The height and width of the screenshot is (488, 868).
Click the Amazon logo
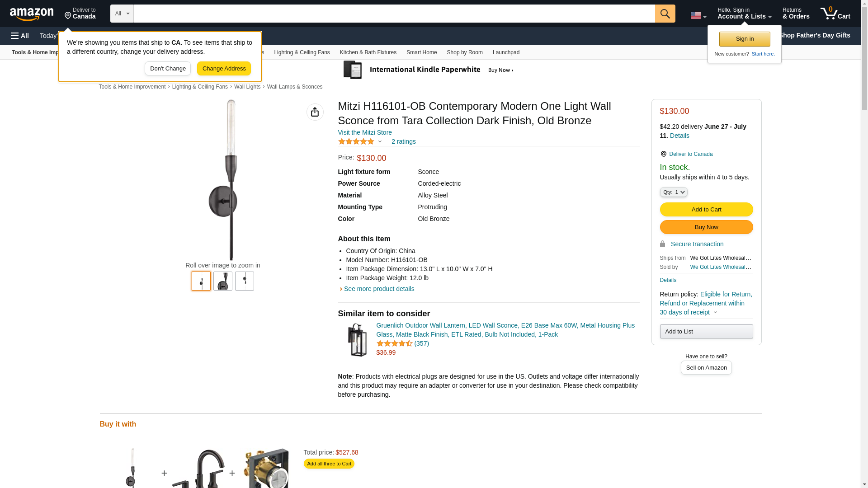tap(32, 14)
